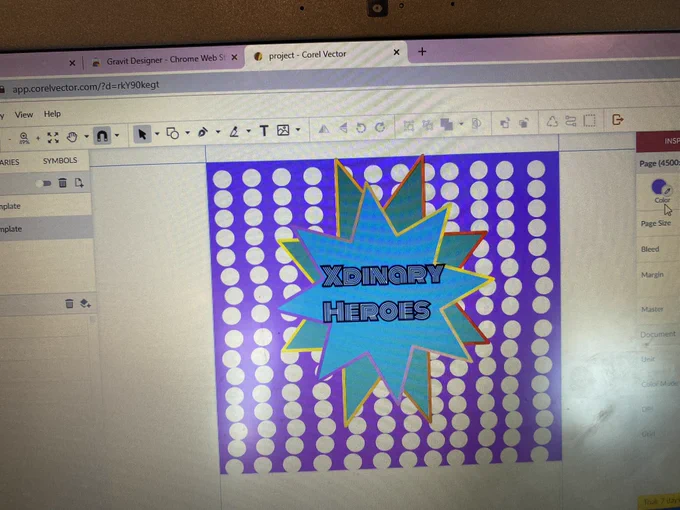Select the Hand pan tool
680x510 pixels.
point(72,137)
